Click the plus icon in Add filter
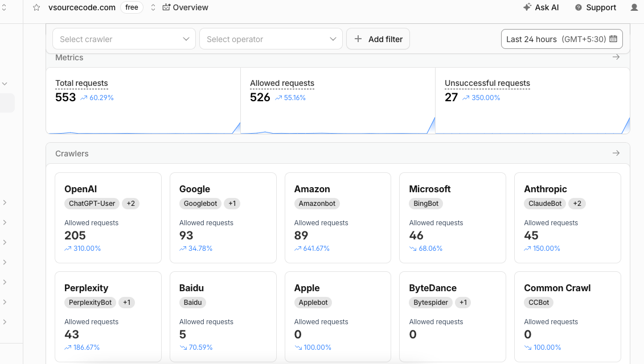 point(358,39)
